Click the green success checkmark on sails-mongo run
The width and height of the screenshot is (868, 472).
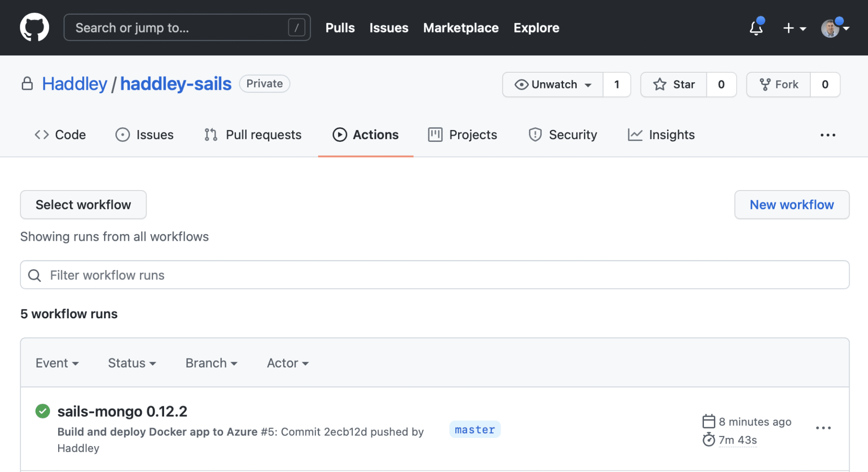click(x=43, y=411)
